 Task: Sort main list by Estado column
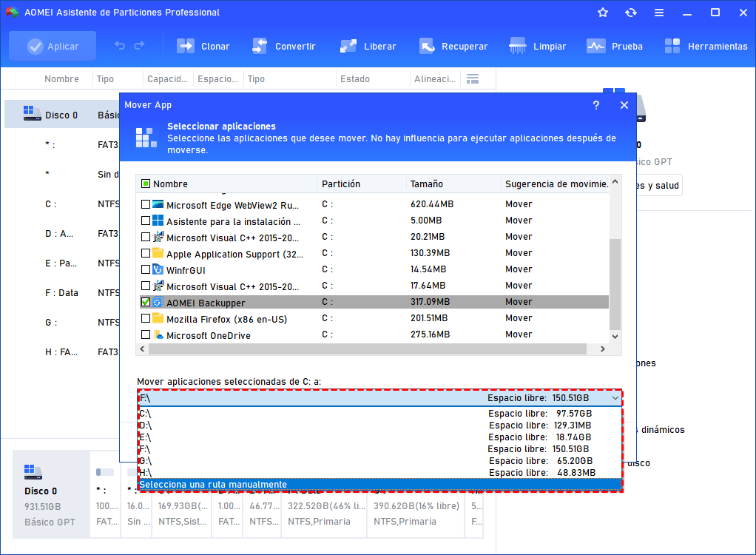355,79
